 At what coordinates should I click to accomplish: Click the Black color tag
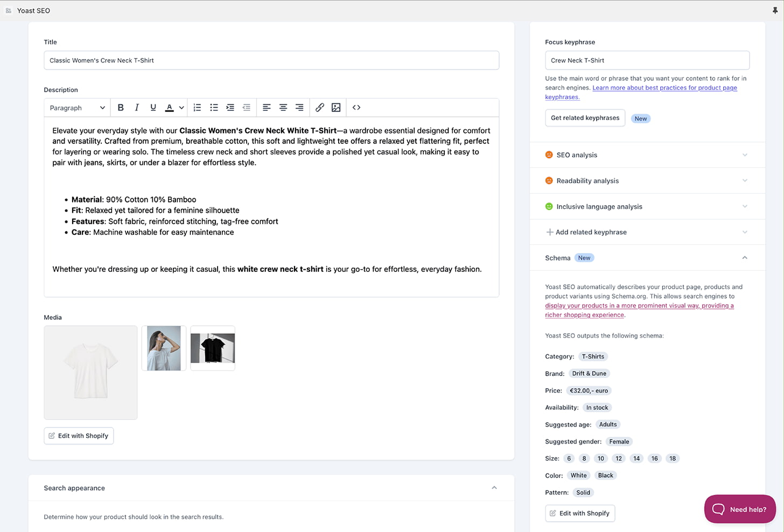[606, 475]
